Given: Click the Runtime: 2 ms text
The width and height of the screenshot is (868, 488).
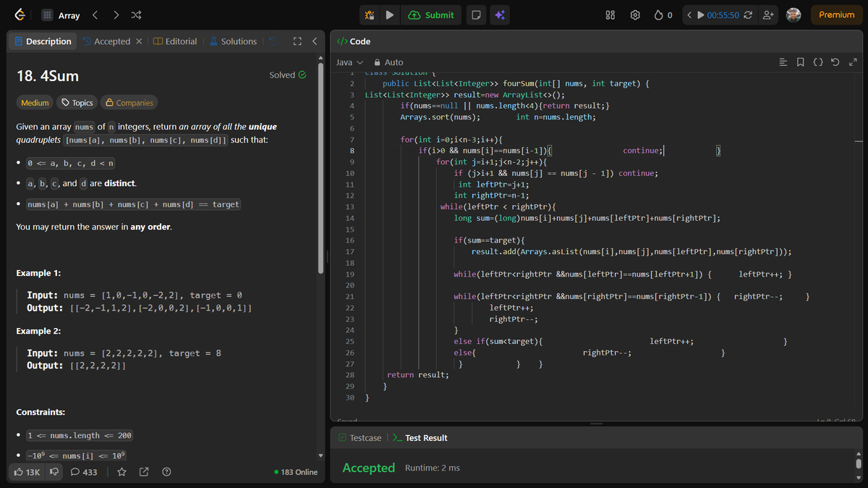Looking at the screenshot, I should [433, 468].
